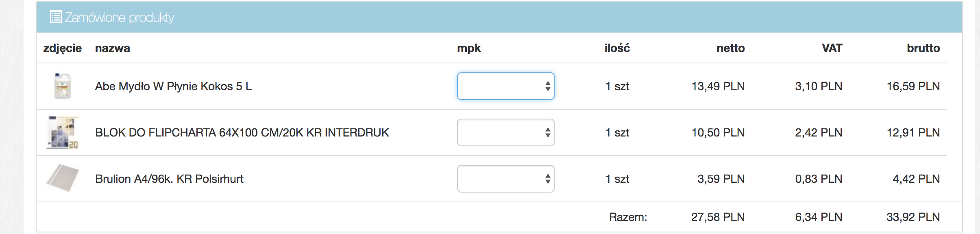Screen dimensions: 980x234
Task: Click the list icon beside Zamówione produkty
Action: pos(55,17)
